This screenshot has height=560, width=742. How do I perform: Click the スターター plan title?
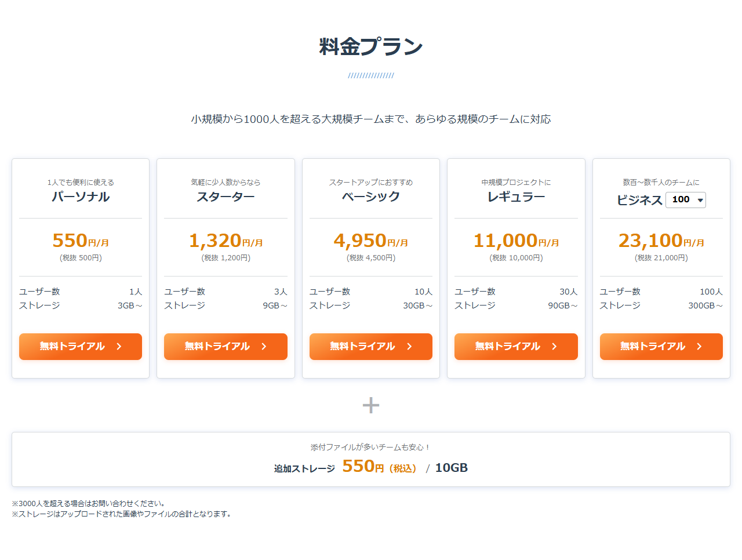click(x=225, y=197)
